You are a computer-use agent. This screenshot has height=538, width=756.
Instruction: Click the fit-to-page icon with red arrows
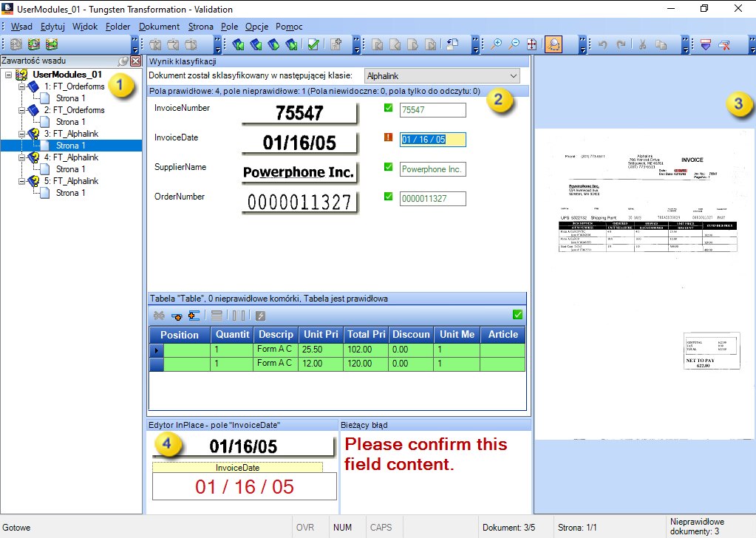click(531, 44)
